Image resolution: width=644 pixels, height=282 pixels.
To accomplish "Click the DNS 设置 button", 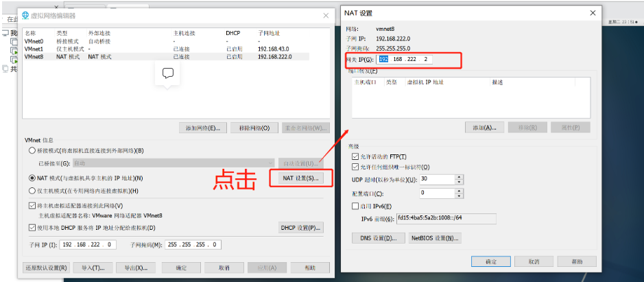I will 376,238.
